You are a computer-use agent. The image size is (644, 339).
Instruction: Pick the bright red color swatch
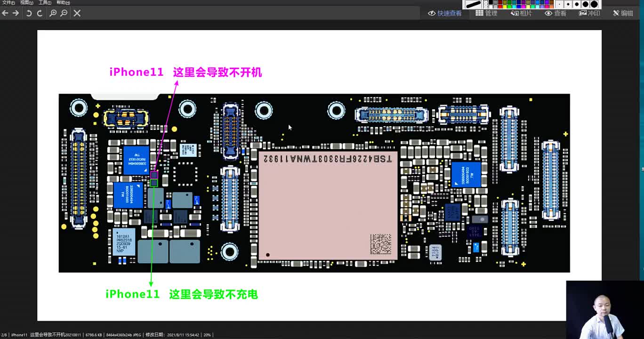pyautogui.click(x=500, y=7)
